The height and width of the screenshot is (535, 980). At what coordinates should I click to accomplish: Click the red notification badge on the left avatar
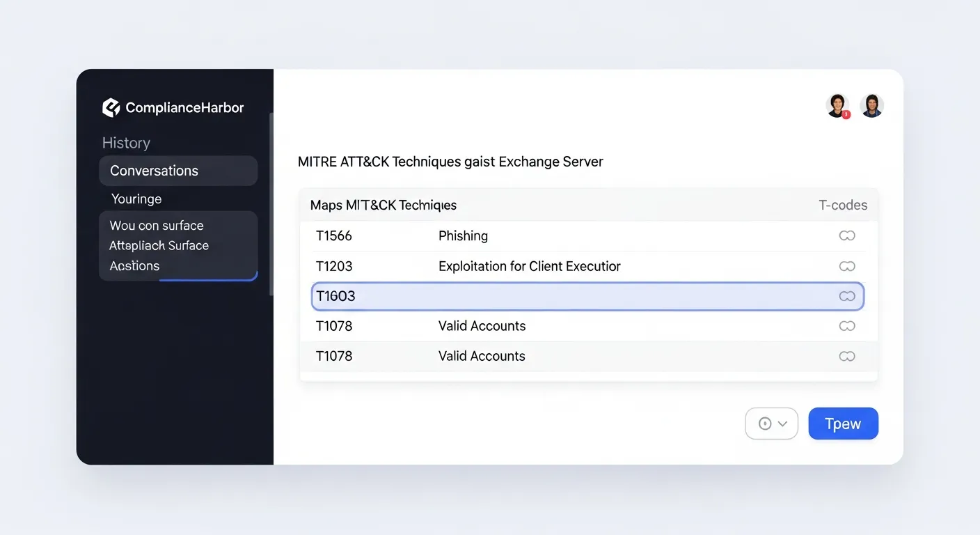pos(846,114)
